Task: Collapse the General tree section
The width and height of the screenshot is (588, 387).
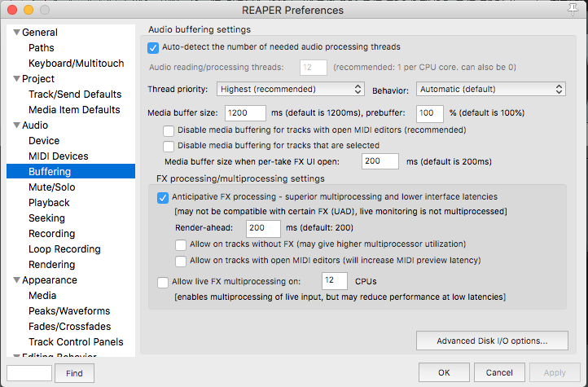Action: [x=16, y=33]
